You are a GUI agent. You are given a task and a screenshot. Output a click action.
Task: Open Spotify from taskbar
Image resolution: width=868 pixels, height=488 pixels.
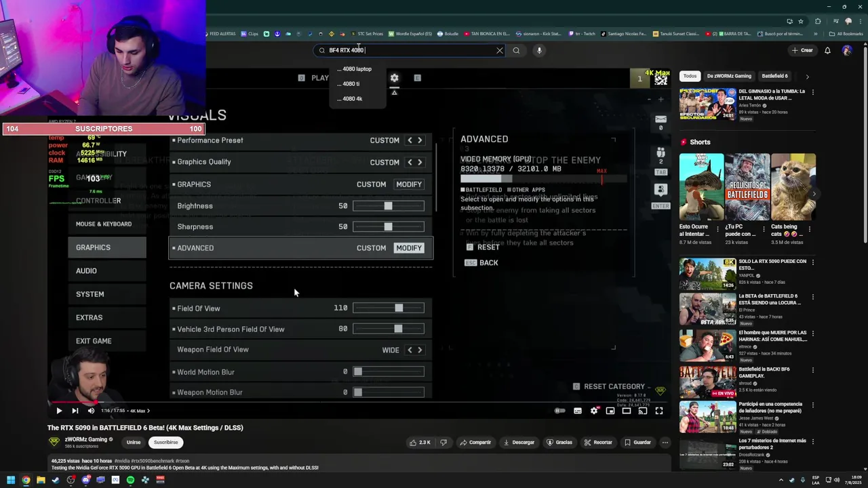(130, 480)
